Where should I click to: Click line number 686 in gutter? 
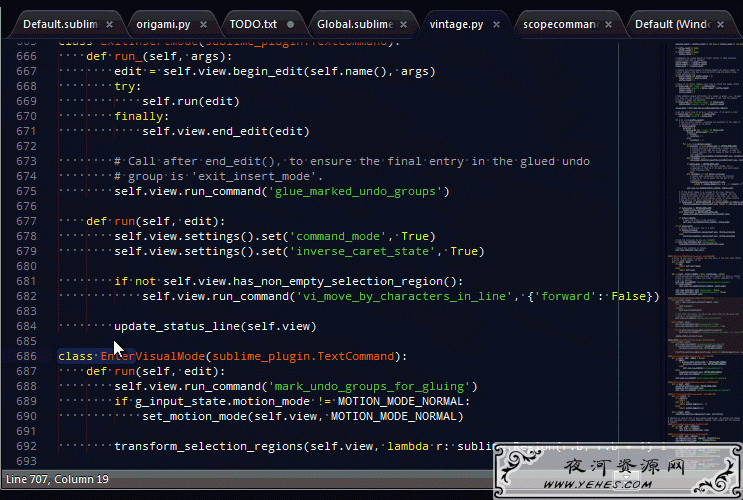[x=27, y=356]
